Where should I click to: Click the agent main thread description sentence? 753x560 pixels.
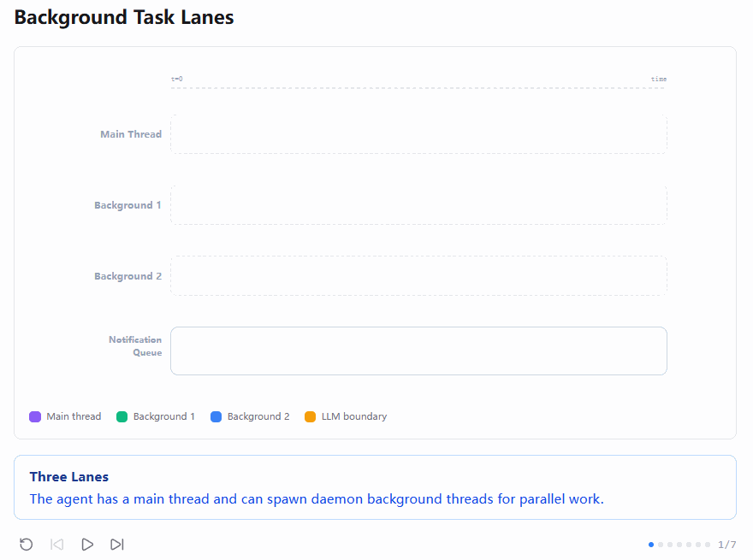coord(317,499)
